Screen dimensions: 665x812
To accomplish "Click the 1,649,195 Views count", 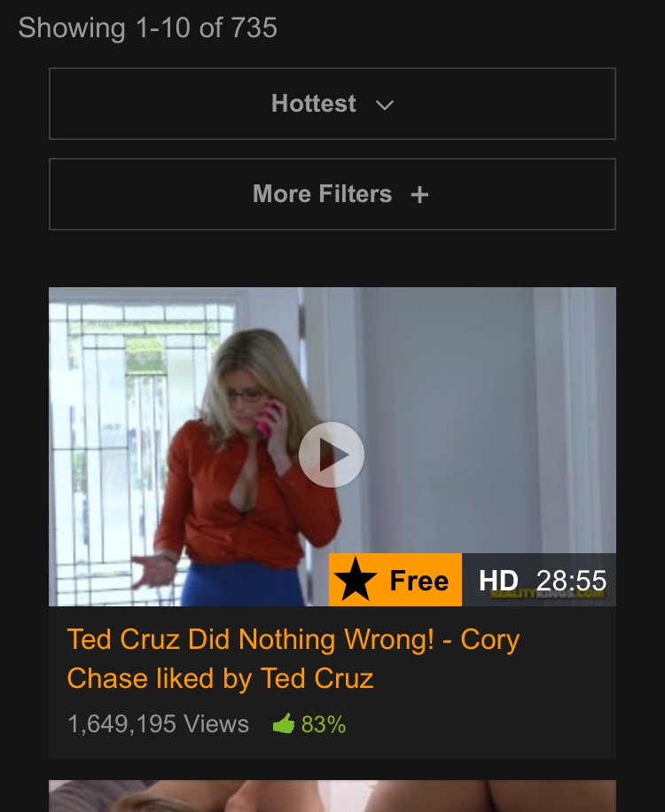I will [159, 724].
